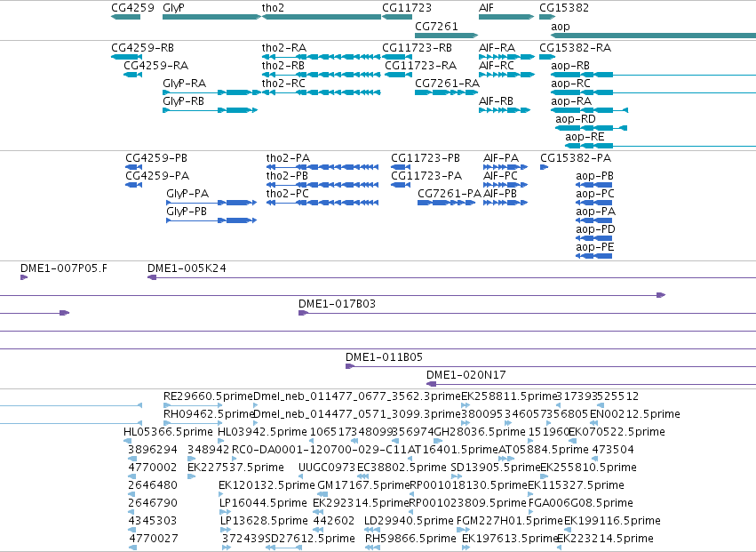The image size is (756, 552).
Task: Open the tho2-PB protein label
Action: click(287, 176)
